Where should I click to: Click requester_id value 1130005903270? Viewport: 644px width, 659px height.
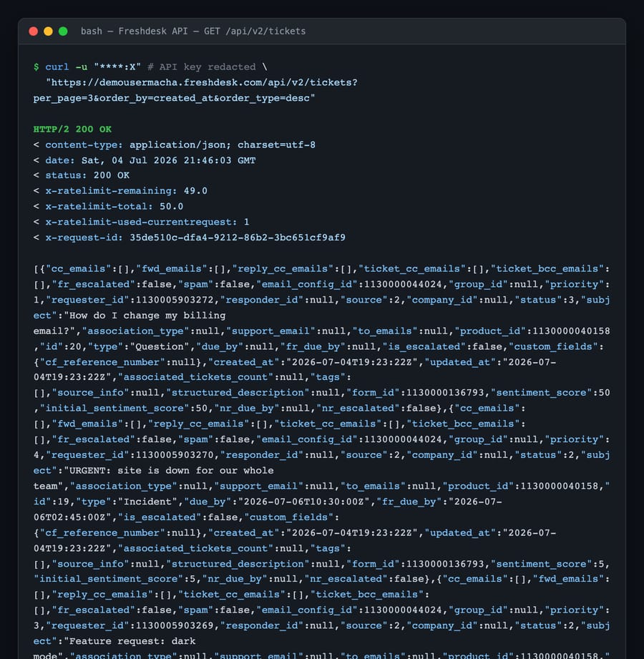pos(175,455)
